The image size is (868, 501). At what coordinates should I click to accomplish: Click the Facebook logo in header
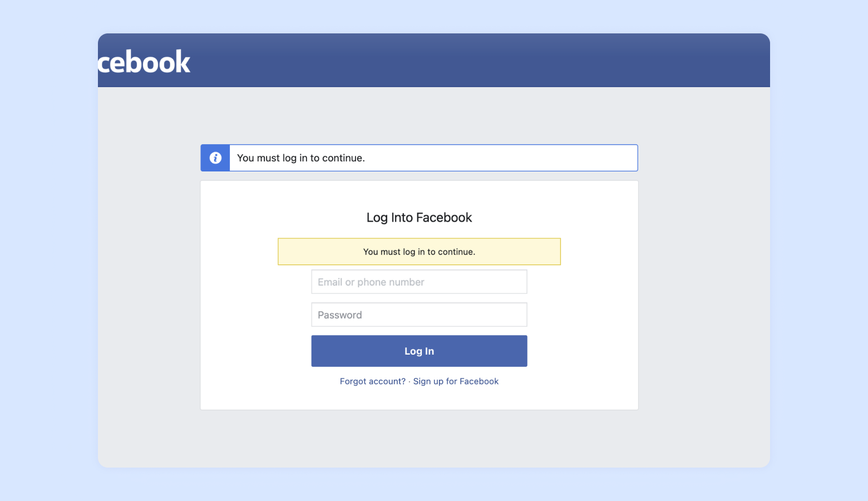pyautogui.click(x=144, y=62)
